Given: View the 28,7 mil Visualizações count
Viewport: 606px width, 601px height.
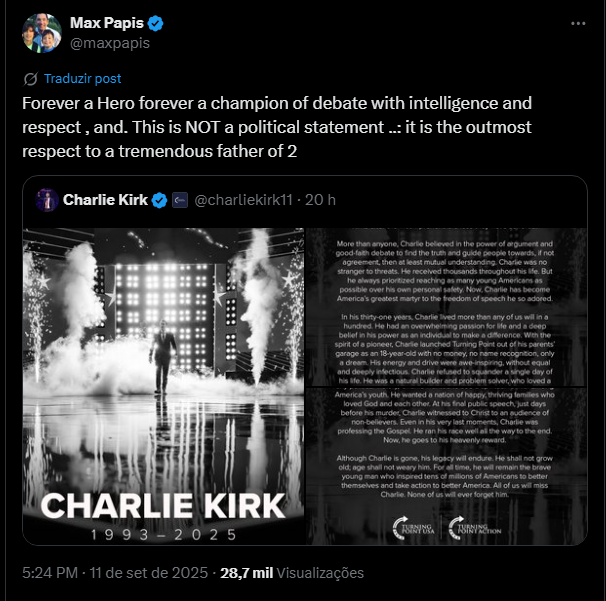Looking at the screenshot, I should (295, 574).
